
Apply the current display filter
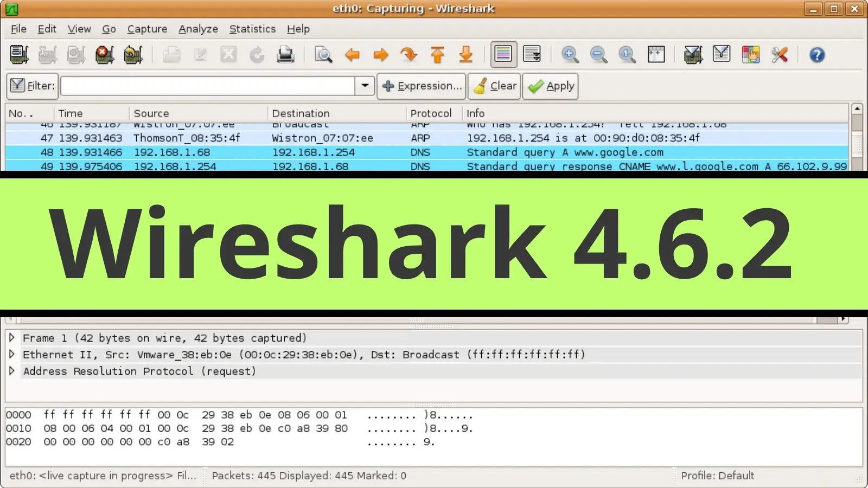coord(550,86)
